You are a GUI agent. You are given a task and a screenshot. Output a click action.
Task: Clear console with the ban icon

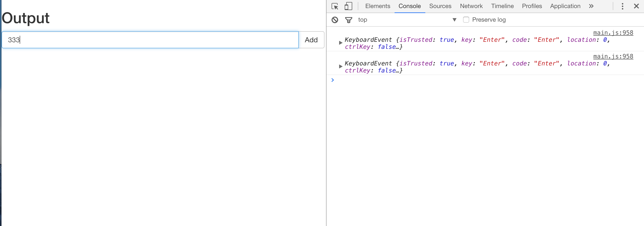click(335, 20)
